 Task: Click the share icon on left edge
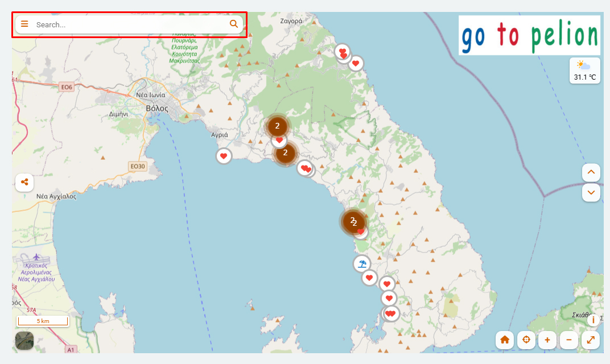coord(24,183)
